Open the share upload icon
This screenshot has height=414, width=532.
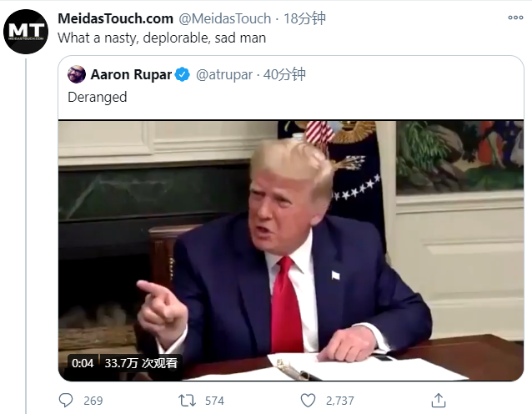pos(438,401)
